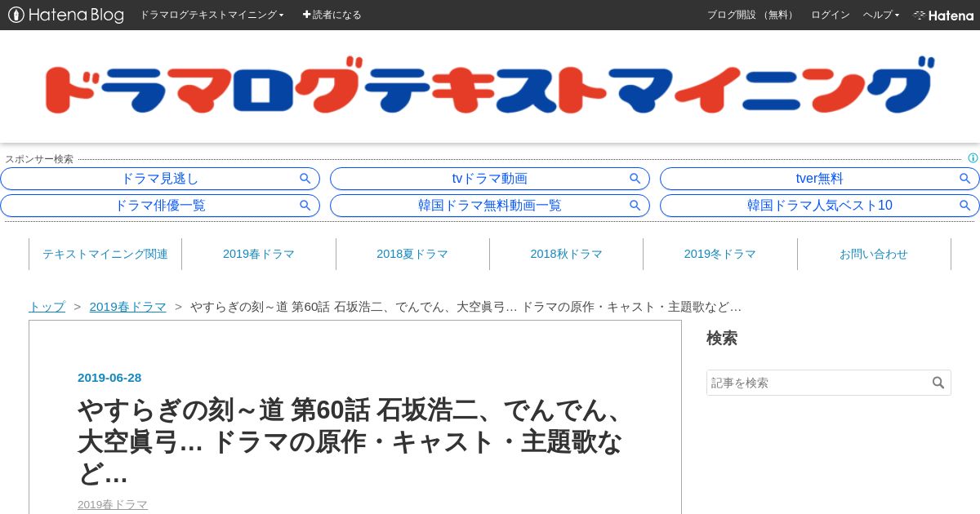The height and width of the screenshot is (514, 980).
Task: Search sponsor link 韓国ドラマ人気ベスト10
Action: (819, 206)
